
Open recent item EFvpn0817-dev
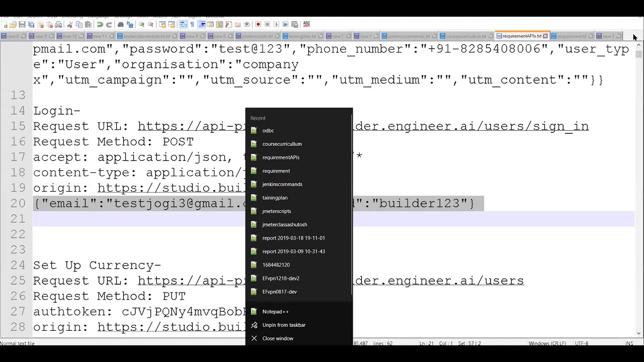click(x=299, y=292)
